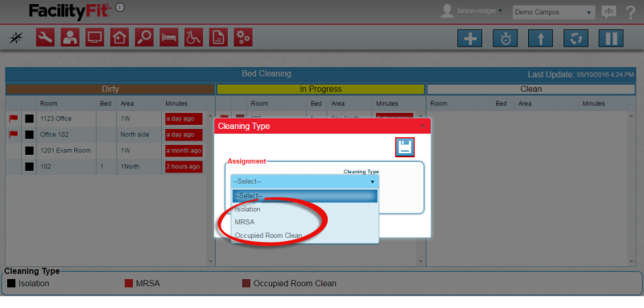Sort Dirty list by Area header
The image size is (644, 308).
(x=127, y=104)
